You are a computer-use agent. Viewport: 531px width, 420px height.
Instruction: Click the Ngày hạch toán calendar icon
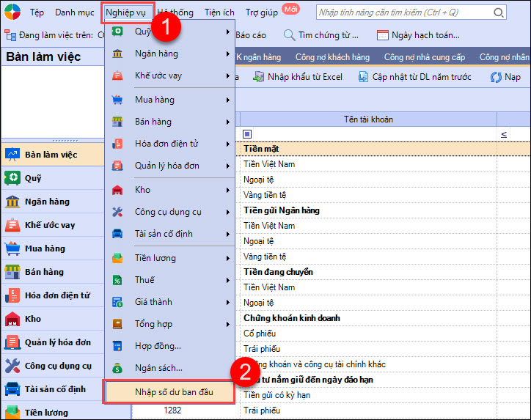point(382,35)
